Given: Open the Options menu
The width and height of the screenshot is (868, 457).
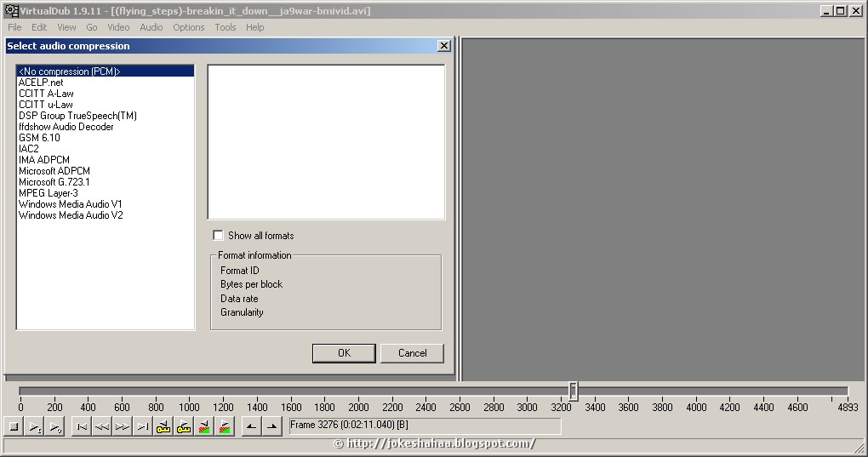Looking at the screenshot, I should click(x=189, y=27).
